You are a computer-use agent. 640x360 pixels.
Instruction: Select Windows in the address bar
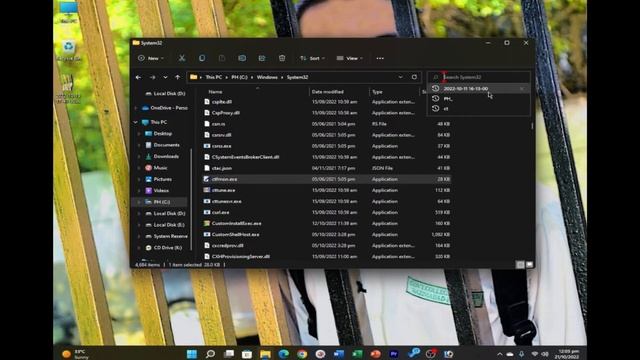[267, 77]
